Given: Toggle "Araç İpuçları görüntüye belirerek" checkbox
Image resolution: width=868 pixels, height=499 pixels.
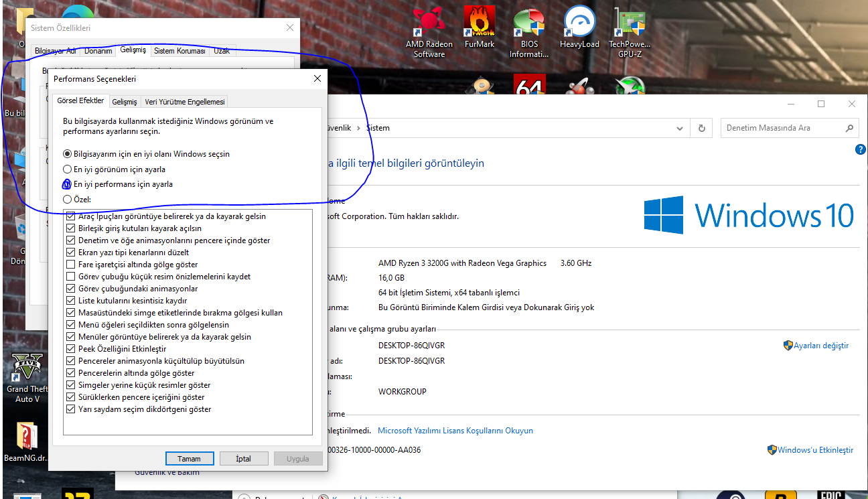Looking at the screenshot, I should pos(71,216).
